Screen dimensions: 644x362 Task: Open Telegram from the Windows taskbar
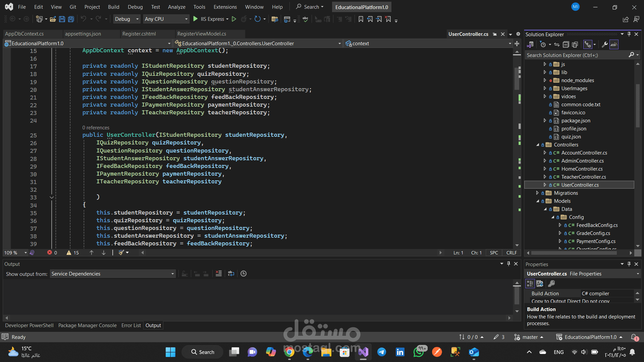point(381,352)
